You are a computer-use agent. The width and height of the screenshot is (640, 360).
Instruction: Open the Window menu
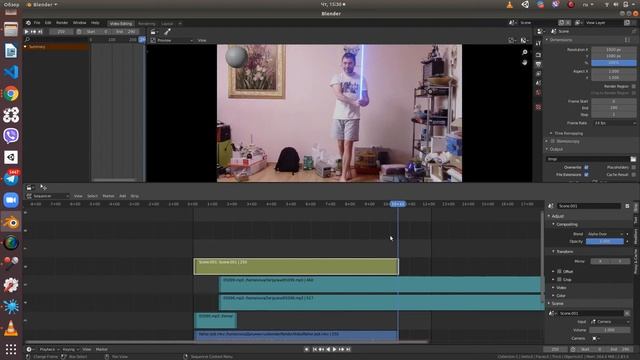coord(80,23)
